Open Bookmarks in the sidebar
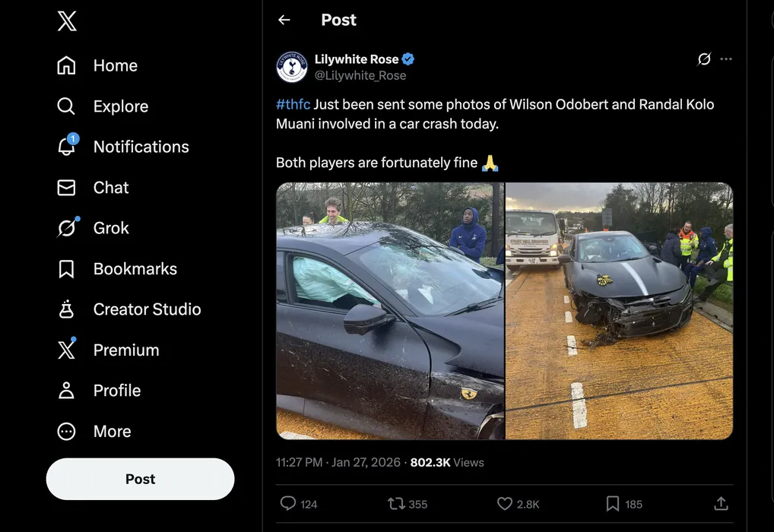Screen dimensions: 774x532 [135, 269]
